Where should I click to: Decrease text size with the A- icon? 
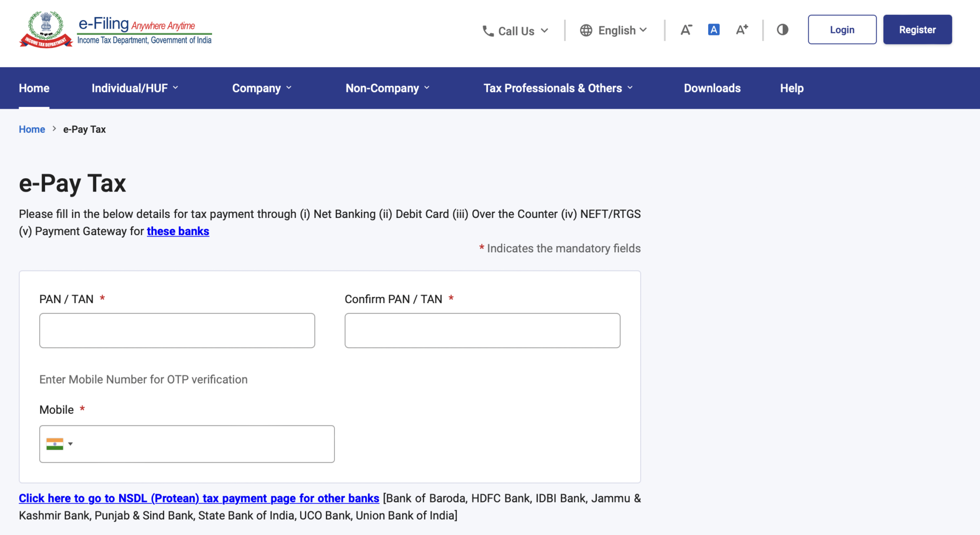pyautogui.click(x=686, y=29)
